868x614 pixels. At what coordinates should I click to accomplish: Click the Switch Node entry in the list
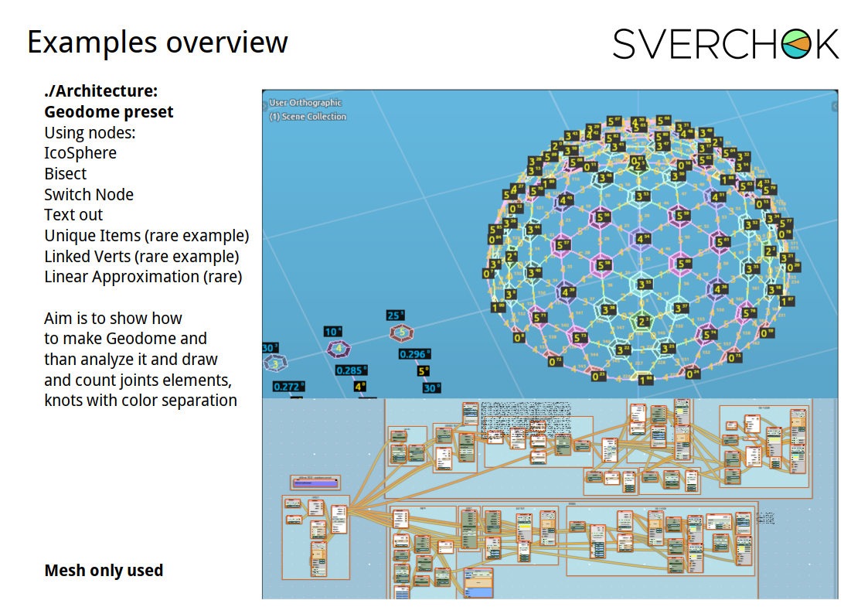[x=89, y=194]
